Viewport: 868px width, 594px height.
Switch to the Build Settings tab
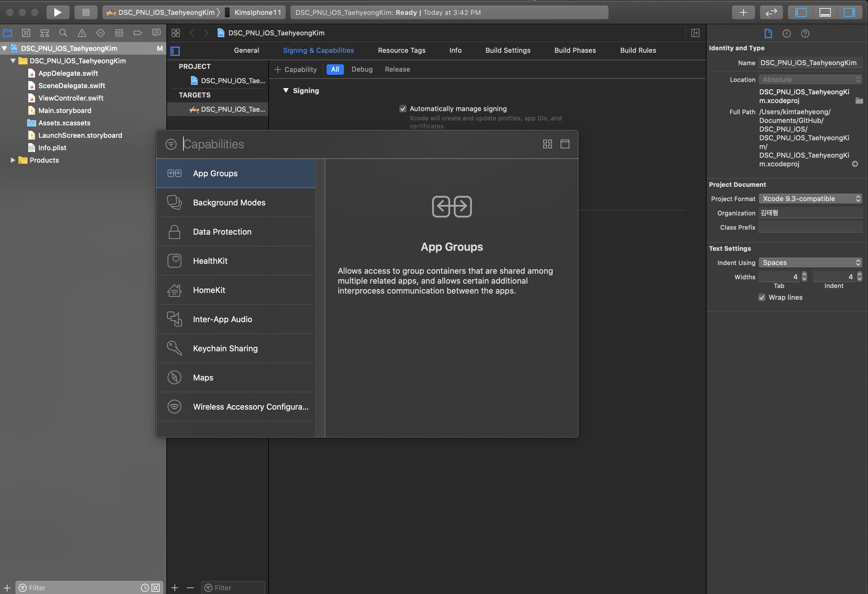coord(508,50)
